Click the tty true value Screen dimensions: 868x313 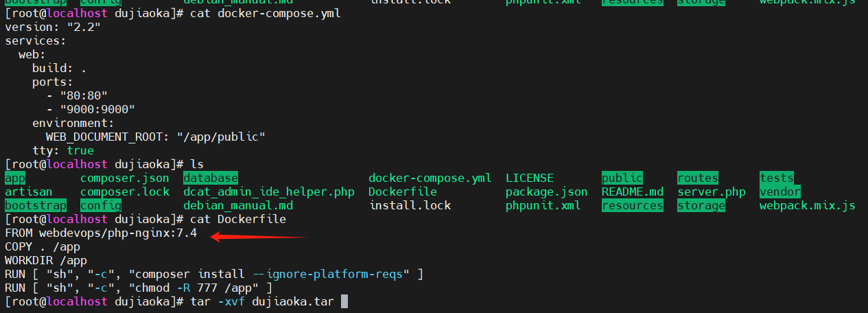tap(80, 151)
